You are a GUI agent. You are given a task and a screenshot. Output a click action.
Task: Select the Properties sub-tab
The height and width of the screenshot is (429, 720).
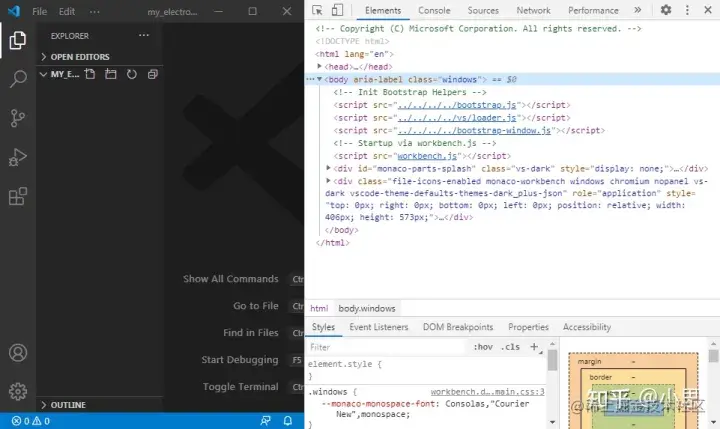point(528,327)
